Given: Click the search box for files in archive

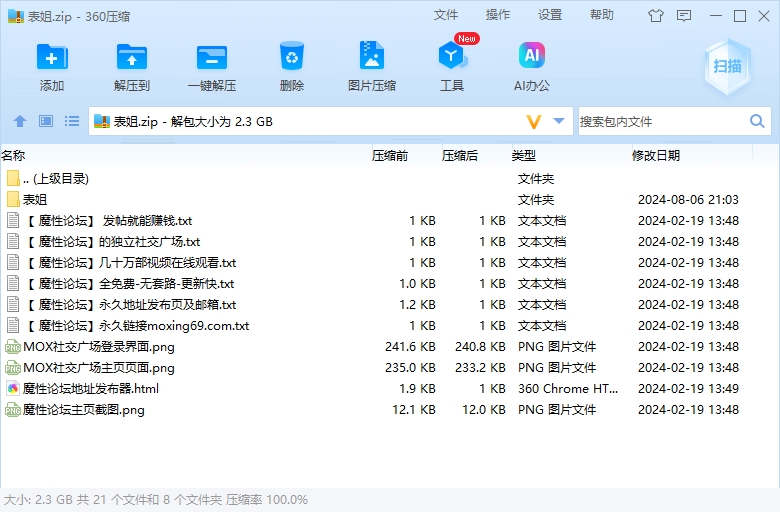Looking at the screenshot, I should 660,121.
